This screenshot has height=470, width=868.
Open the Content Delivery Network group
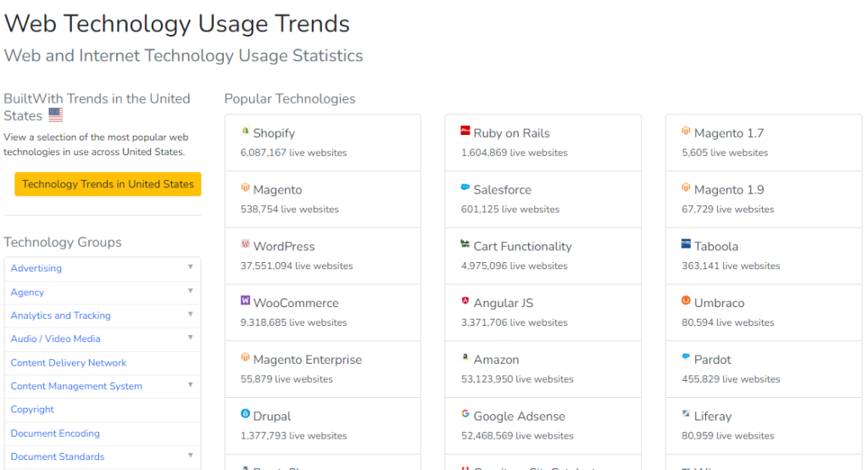(x=68, y=363)
